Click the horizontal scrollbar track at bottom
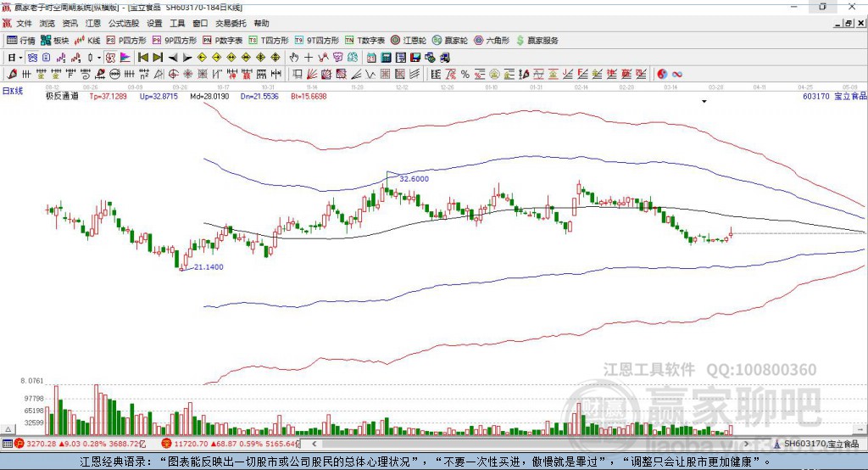This screenshot has width=868, height=470. pyautogui.click(x=530, y=444)
